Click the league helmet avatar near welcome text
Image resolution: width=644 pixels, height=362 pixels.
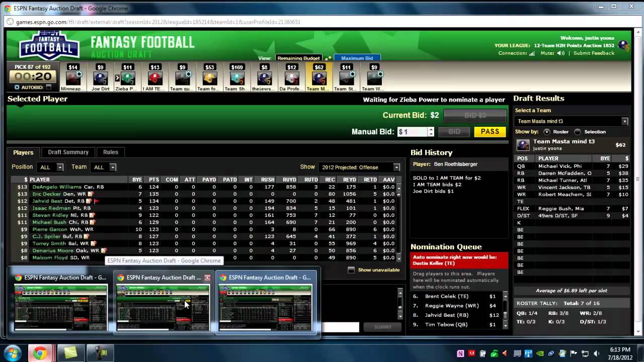pos(623,46)
